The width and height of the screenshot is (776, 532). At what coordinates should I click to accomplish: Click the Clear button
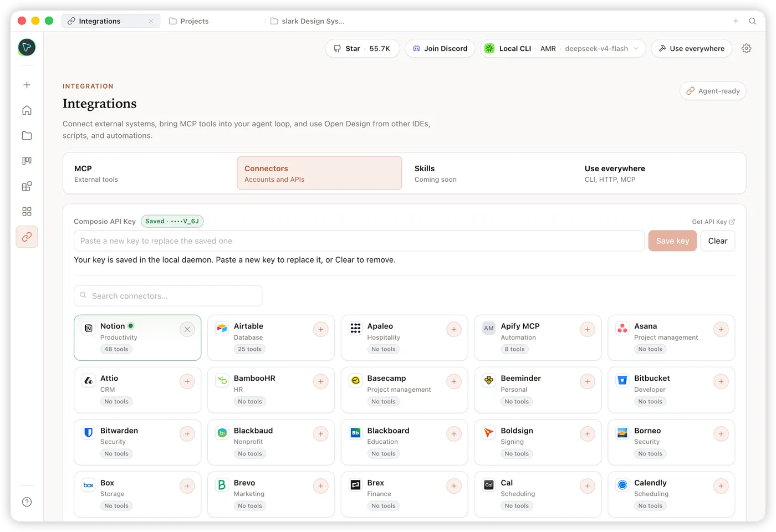coord(718,241)
